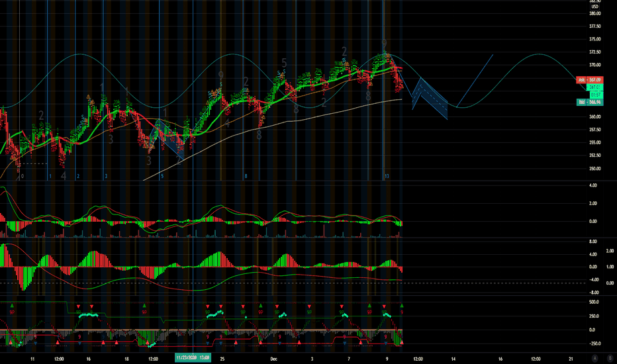Click the 380.00 price axis label
617x364 pixels.
point(594,13)
